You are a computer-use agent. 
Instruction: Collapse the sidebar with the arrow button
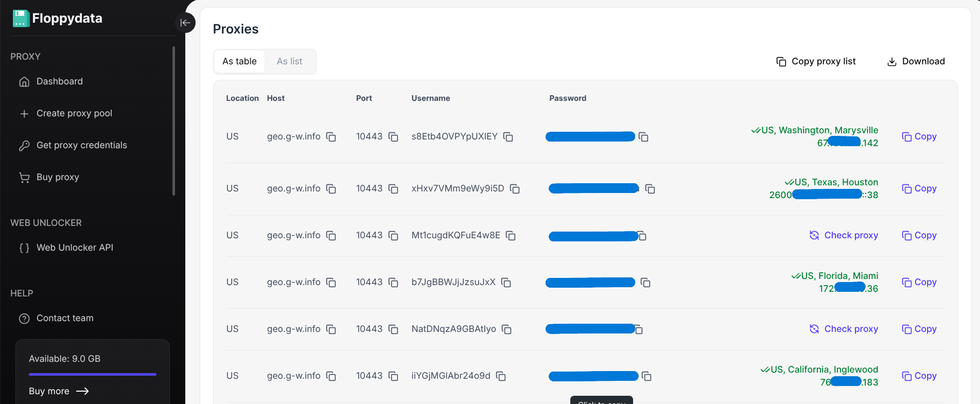pos(185,23)
